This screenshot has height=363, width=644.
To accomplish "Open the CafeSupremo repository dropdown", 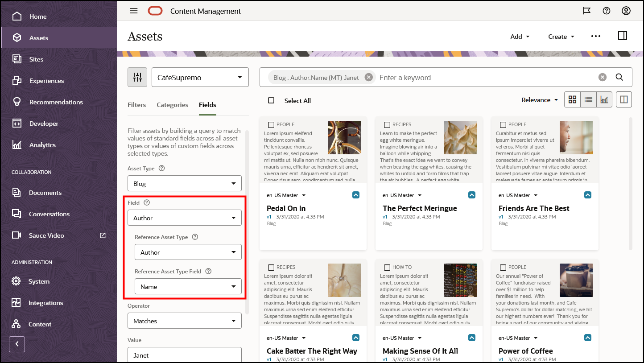I will point(200,78).
